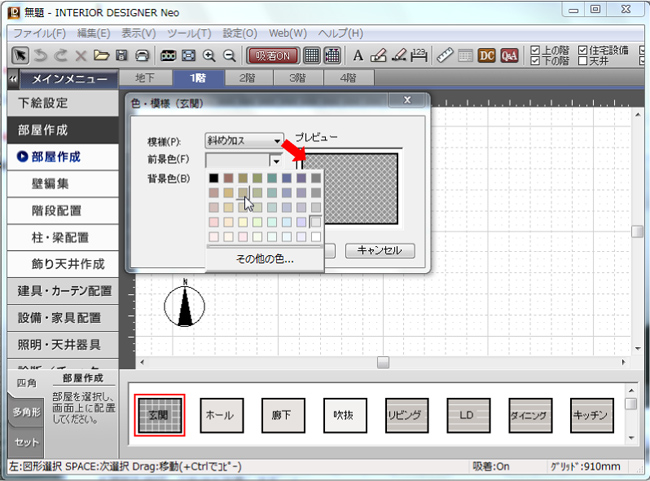
Task: Select the text 'A' tool
Action: click(x=358, y=55)
